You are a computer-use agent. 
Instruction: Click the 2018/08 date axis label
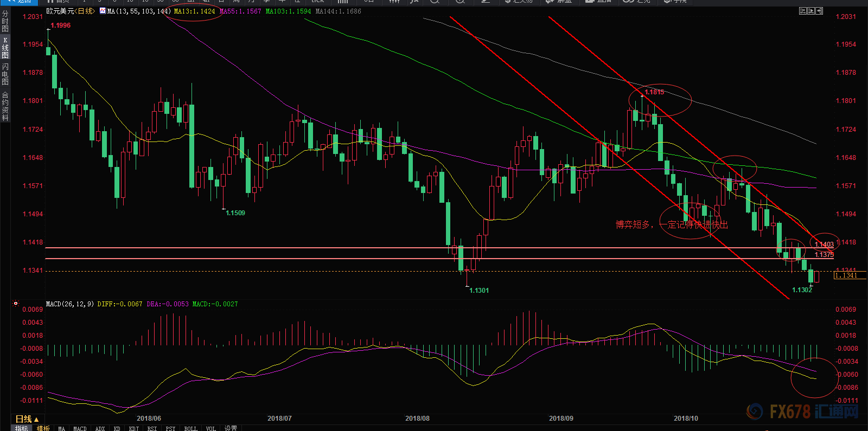[417, 419]
